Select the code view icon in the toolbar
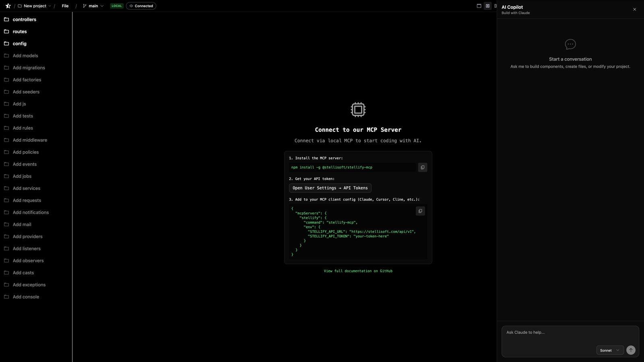 point(488,6)
